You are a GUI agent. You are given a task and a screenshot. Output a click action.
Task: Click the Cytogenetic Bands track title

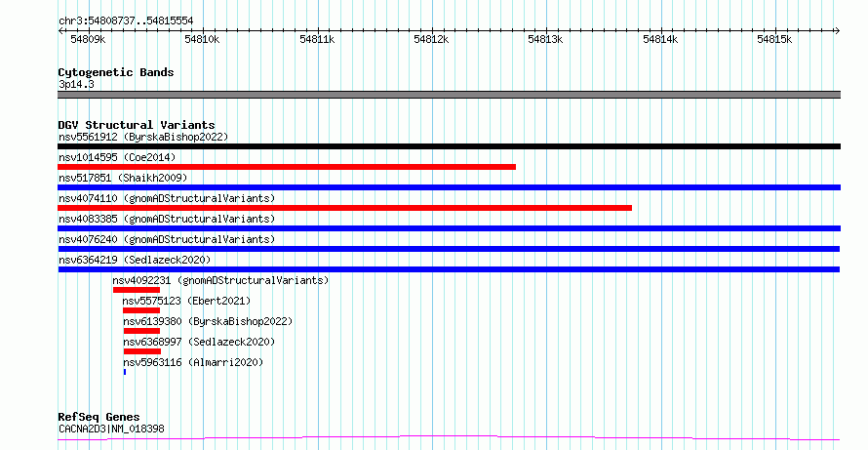click(116, 72)
